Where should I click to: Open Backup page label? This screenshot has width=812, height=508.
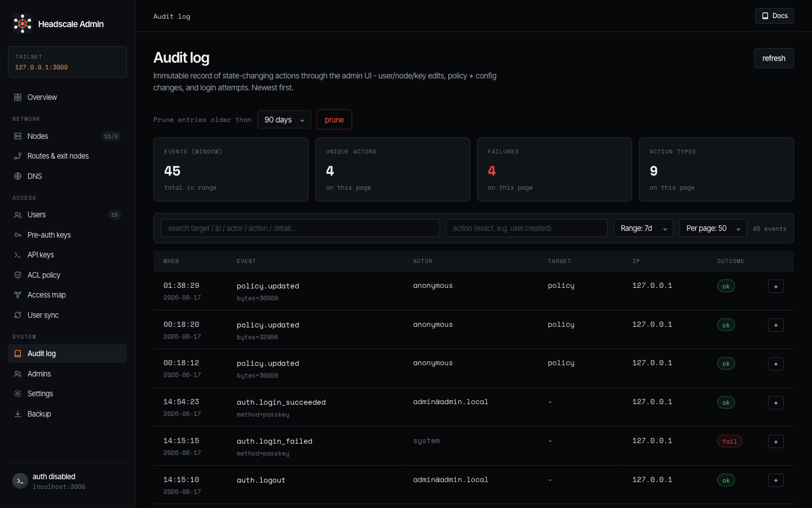click(x=39, y=414)
